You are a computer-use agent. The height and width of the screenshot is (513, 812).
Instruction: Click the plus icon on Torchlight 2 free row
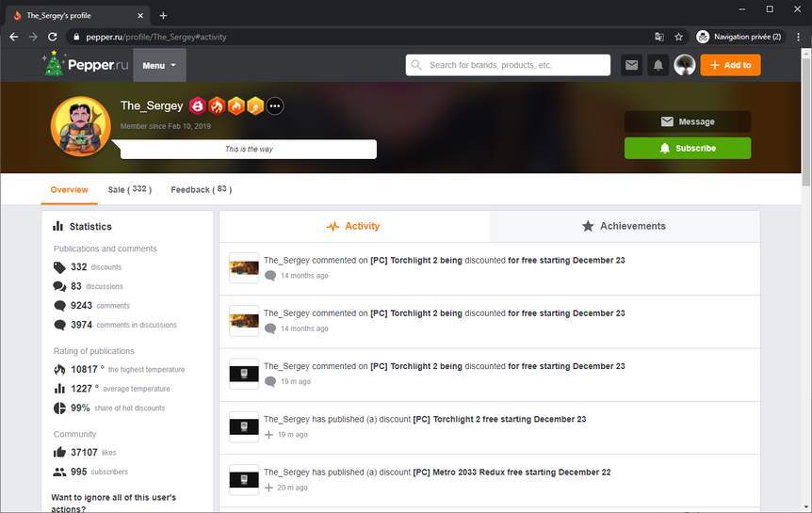pos(268,435)
